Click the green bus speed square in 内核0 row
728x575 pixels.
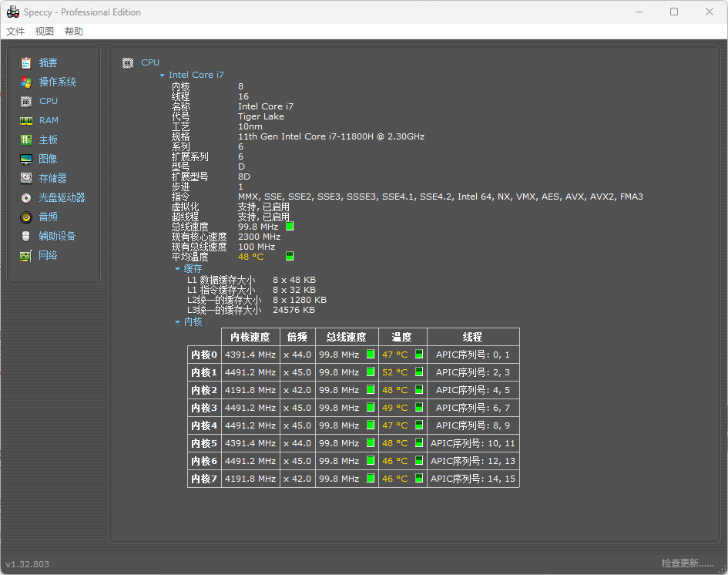(371, 354)
